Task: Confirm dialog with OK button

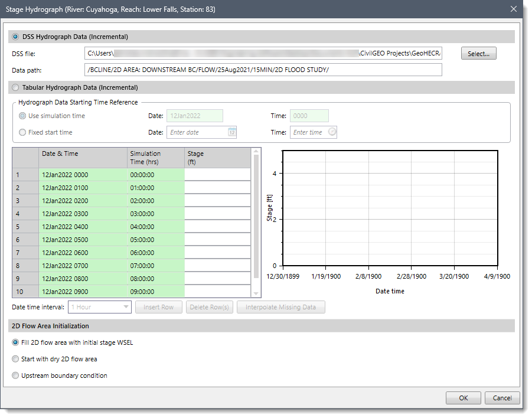Action: (x=463, y=398)
